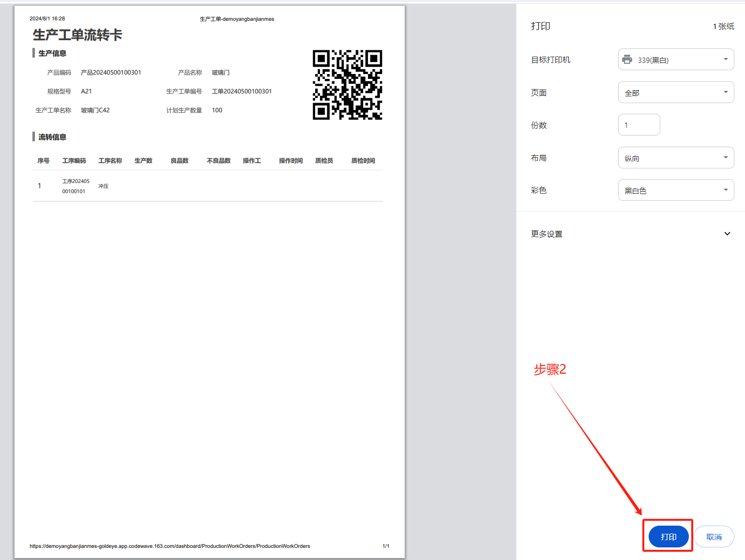Open the 彩色 dropdown set to 黑白色

676,190
